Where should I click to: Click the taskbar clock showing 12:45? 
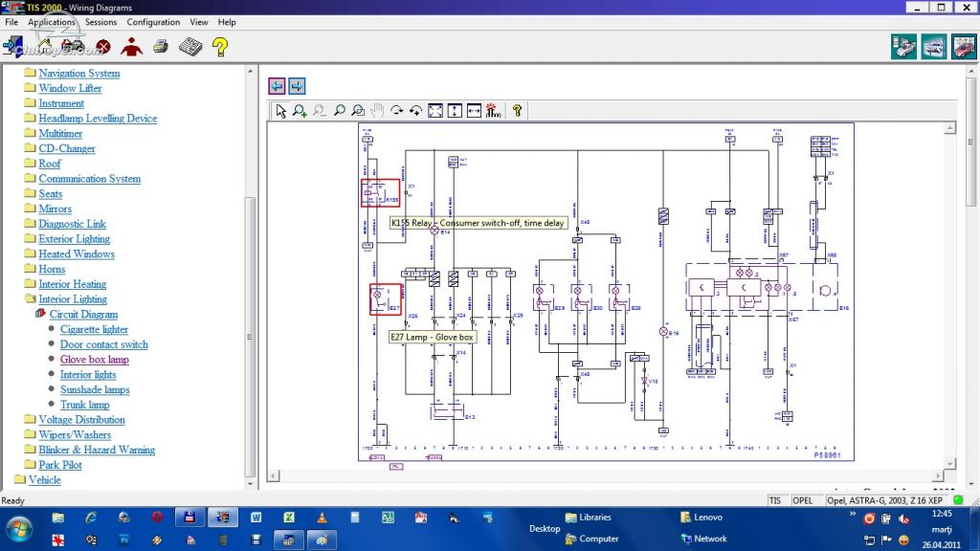[942, 514]
